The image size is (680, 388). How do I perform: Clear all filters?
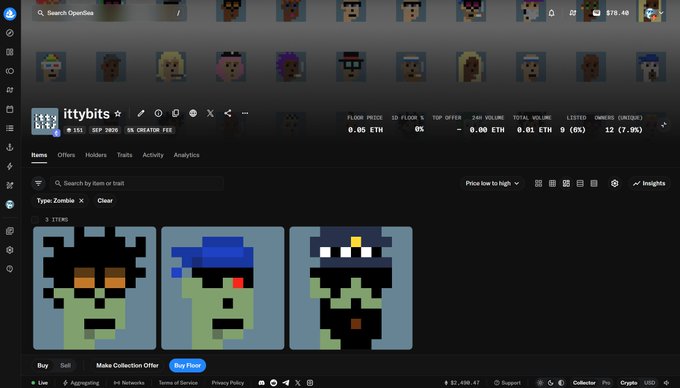(x=105, y=201)
